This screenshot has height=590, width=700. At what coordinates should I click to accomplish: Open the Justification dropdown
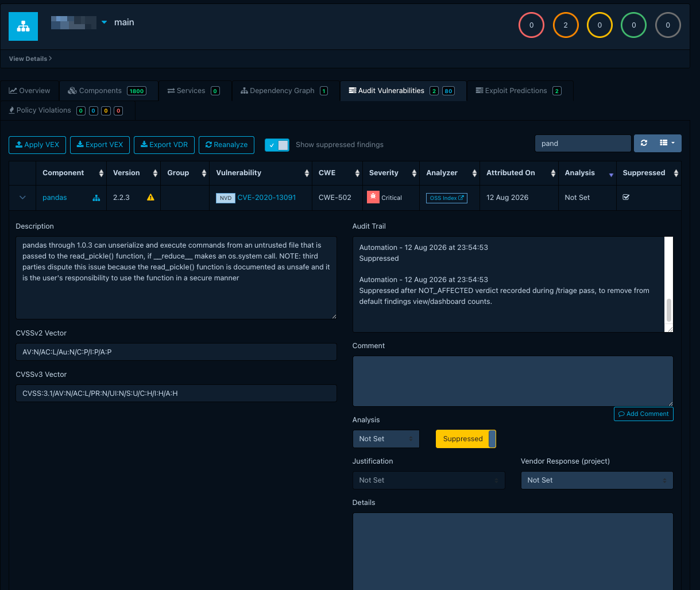428,480
